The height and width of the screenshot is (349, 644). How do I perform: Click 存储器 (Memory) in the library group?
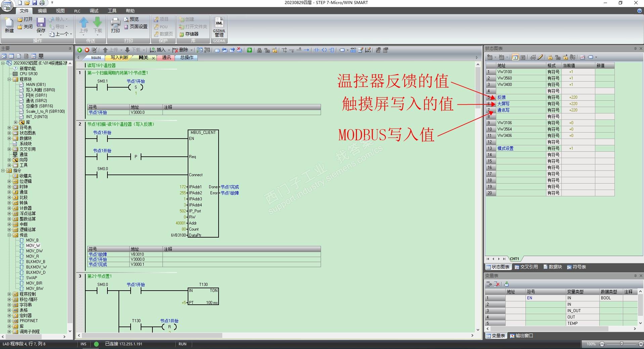click(x=189, y=34)
